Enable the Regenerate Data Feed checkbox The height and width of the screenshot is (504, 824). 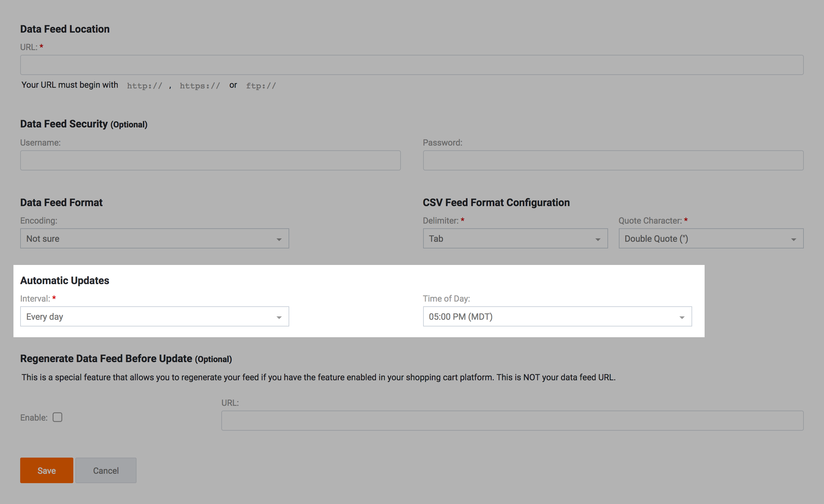(58, 417)
